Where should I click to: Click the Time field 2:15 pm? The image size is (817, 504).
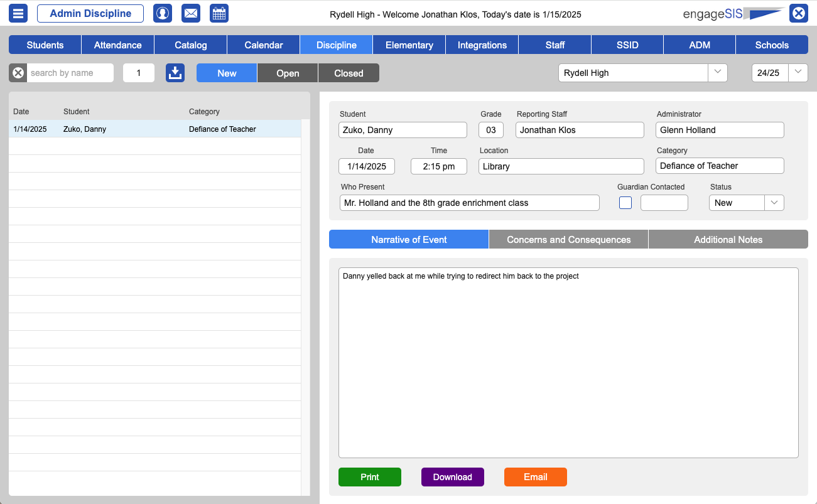click(439, 166)
